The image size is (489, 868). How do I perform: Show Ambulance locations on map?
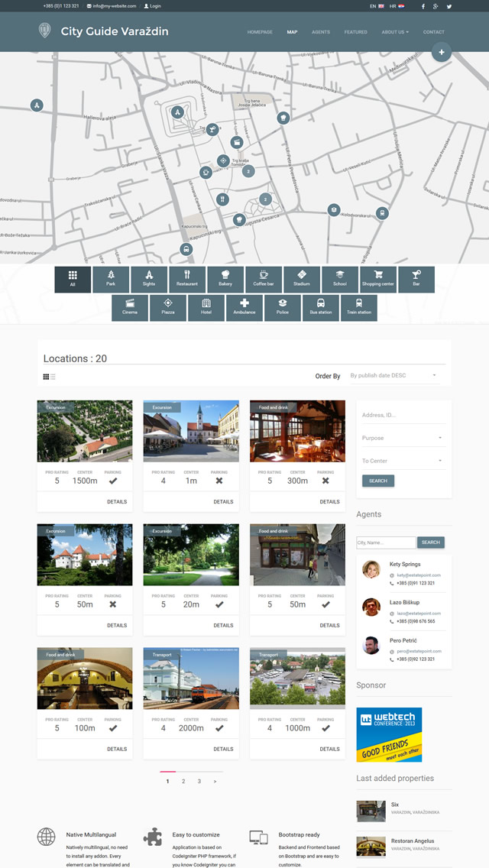click(x=244, y=308)
